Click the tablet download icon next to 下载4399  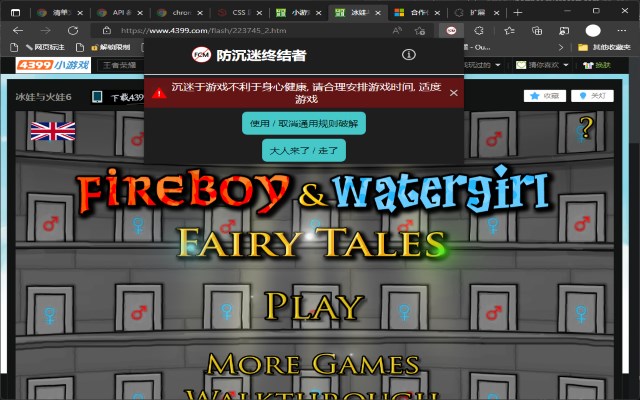pyautogui.click(x=97, y=97)
